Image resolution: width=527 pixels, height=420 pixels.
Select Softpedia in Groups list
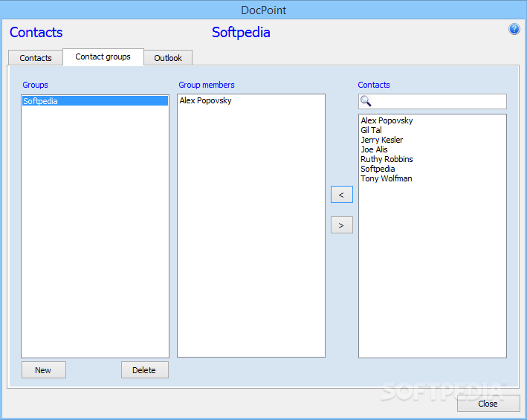pos(95,101)
